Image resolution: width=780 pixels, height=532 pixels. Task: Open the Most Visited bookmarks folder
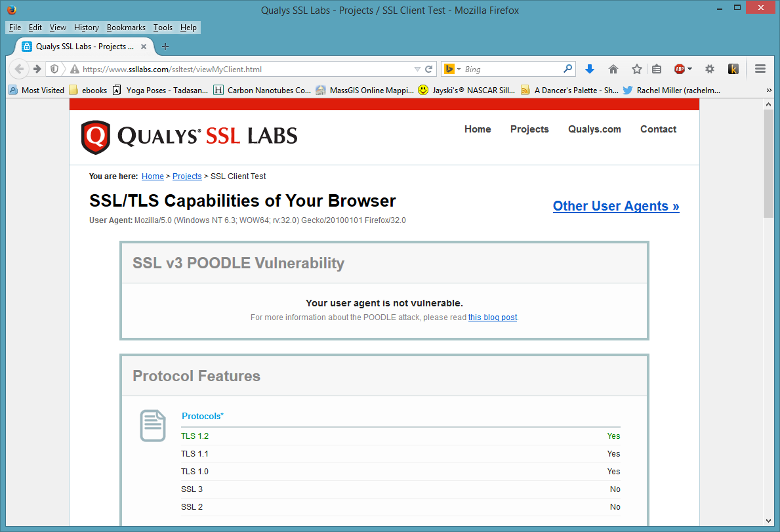click(37, 90)
